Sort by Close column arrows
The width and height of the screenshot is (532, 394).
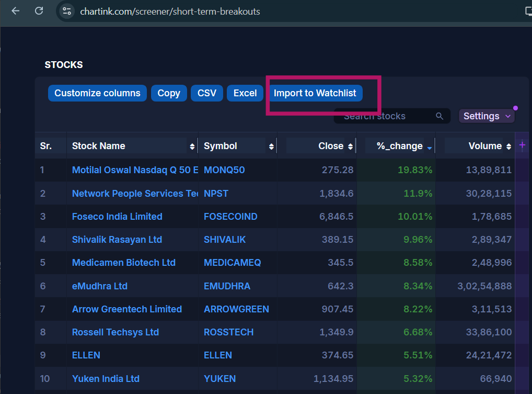350,147
